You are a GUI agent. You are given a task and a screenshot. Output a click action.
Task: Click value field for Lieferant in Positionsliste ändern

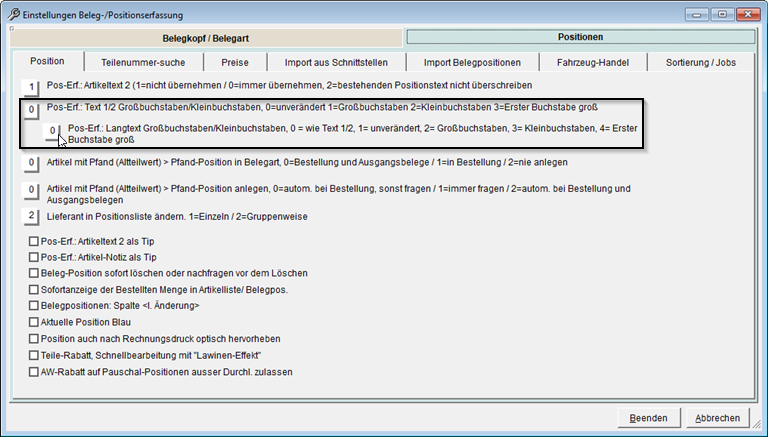[x=31, y=216]
